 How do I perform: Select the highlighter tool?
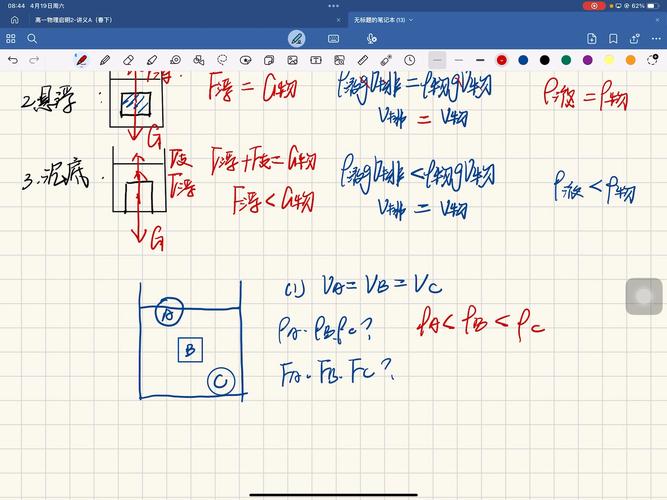pyautogui.click(x=150, y=60)
